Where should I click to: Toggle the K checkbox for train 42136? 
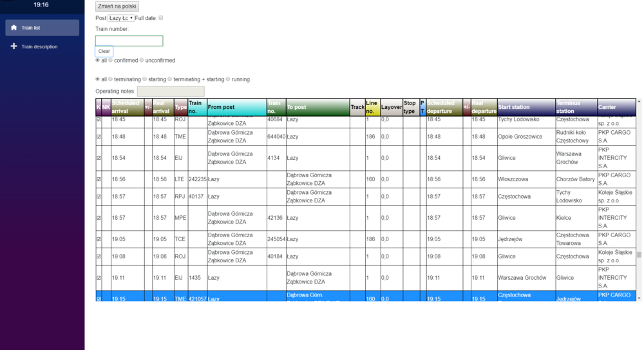click(x=99, y=218)
